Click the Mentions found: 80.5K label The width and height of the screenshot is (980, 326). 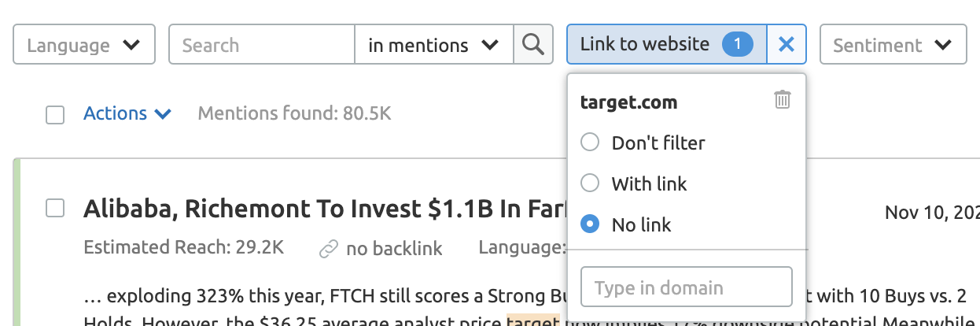click(294, 114)
